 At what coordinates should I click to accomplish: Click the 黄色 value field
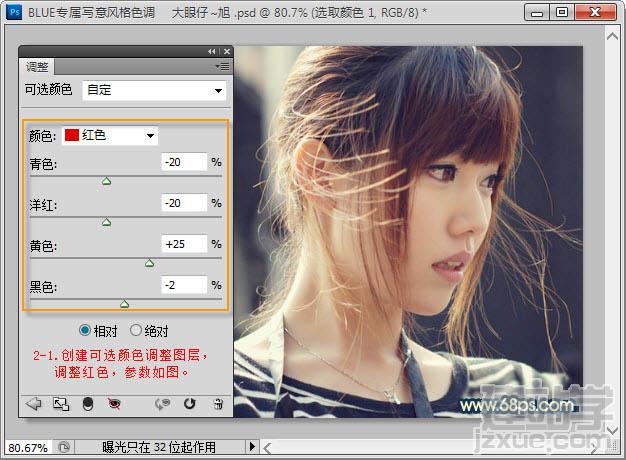[x=184, y=244]
